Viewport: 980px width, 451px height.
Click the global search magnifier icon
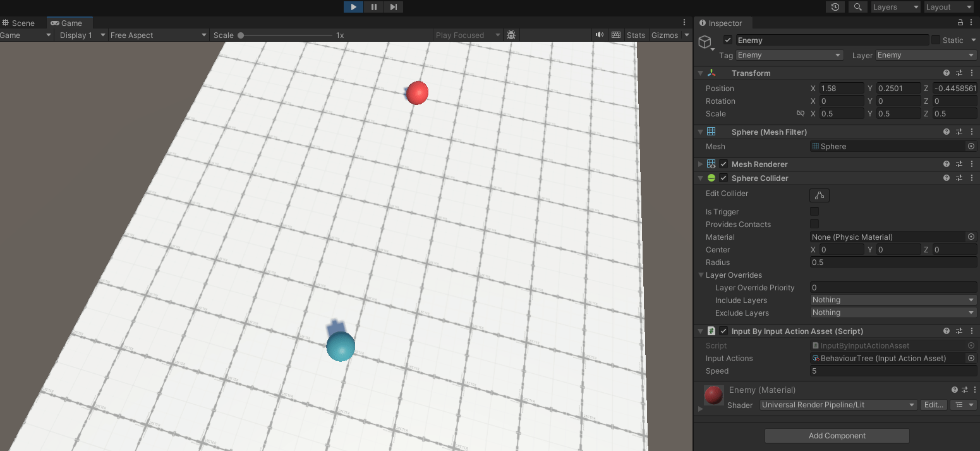click(x=857, y=7)
